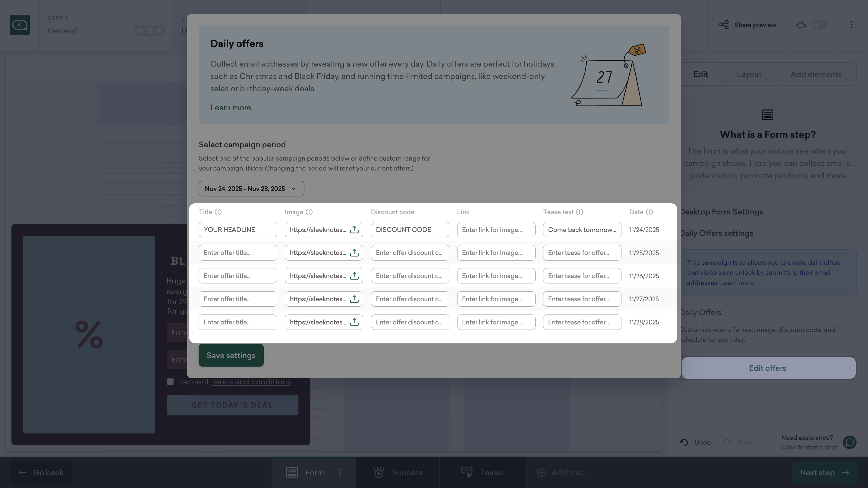Click the Desktop Form Settings heading
This screenshot has height=488, width=868.
point(722,212)
